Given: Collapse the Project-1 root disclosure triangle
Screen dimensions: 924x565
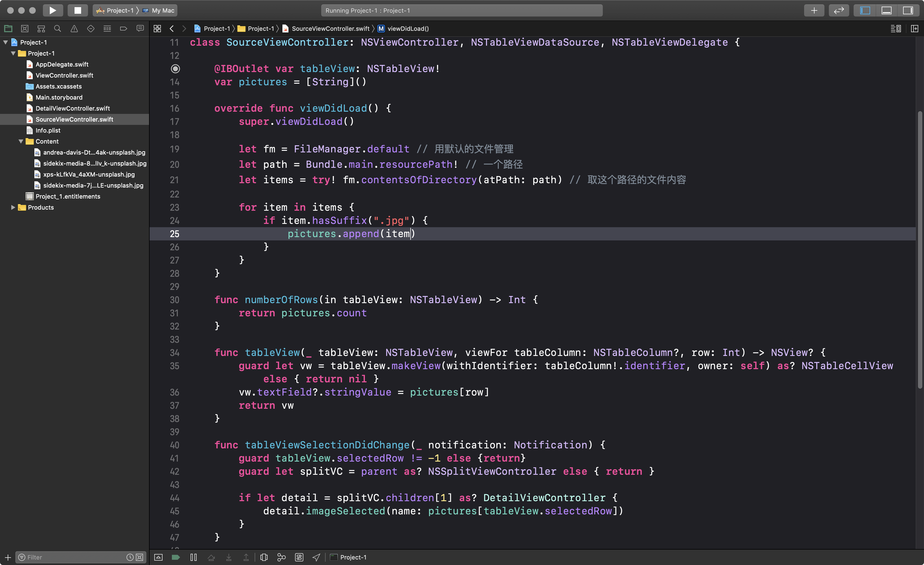Looking at the screenshot, I should pos(5,42).
